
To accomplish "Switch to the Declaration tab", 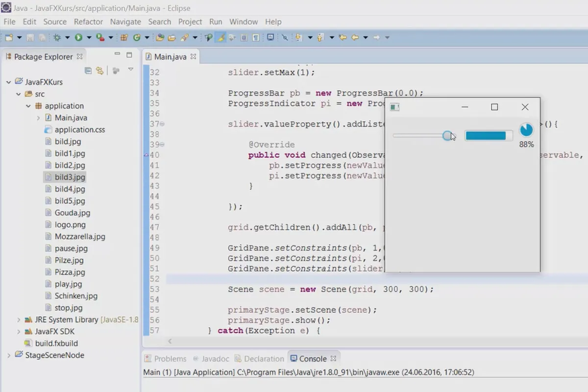I will (259, 359).
